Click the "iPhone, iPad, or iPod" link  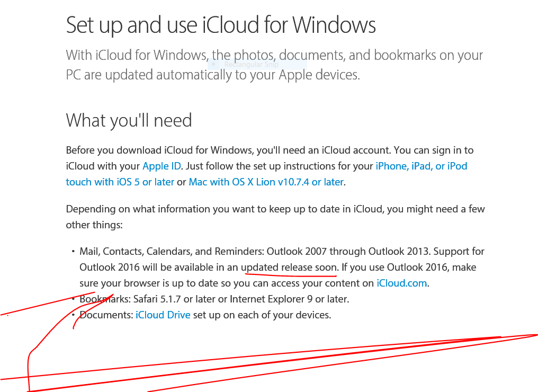click(421, 166)
